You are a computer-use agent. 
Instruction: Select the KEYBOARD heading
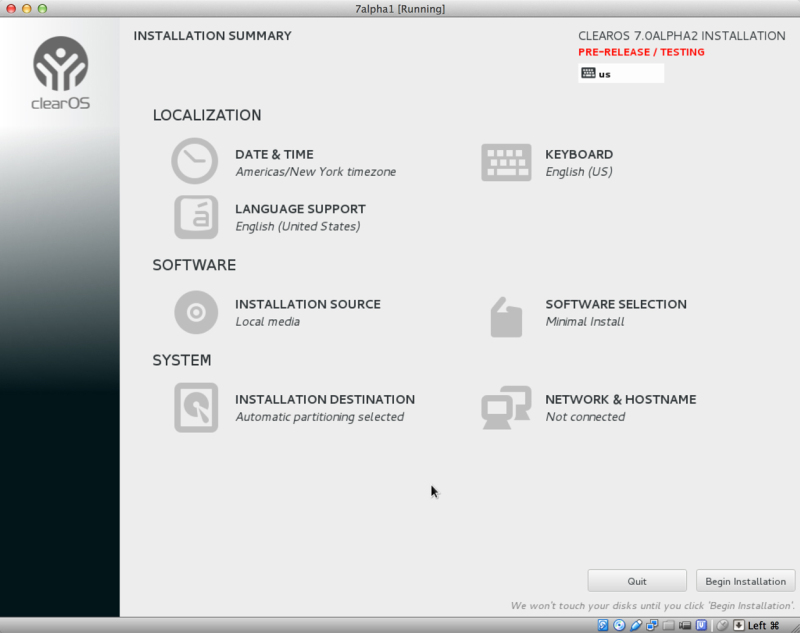(579, 154)
